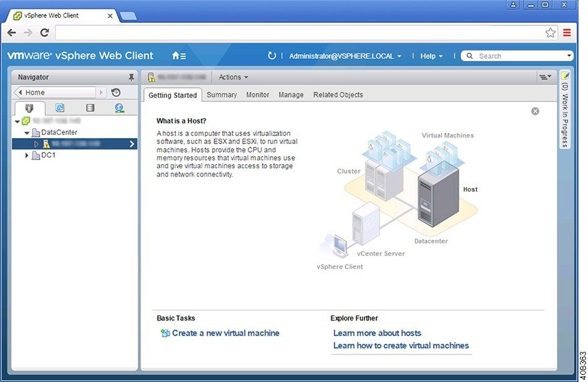The image size is (588, 382).
Task: Open the vSphere home menu icon
Action: pyautogui.click(x=179, y=56)
